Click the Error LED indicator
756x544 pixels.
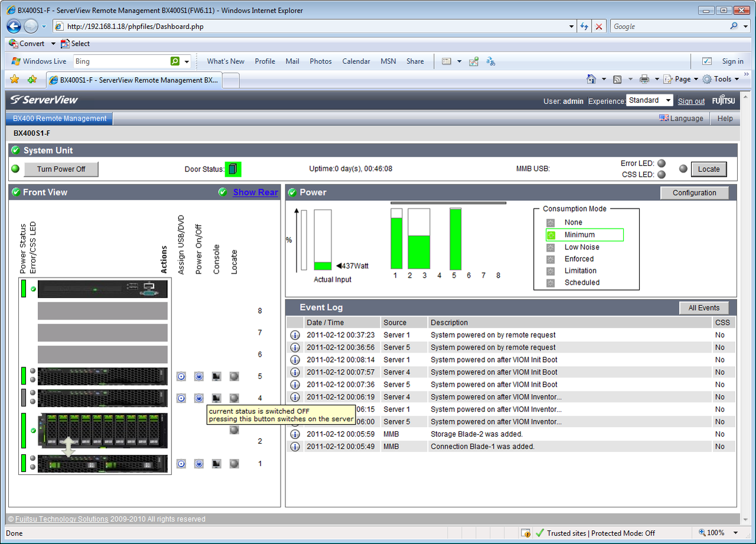coord(661,164)
